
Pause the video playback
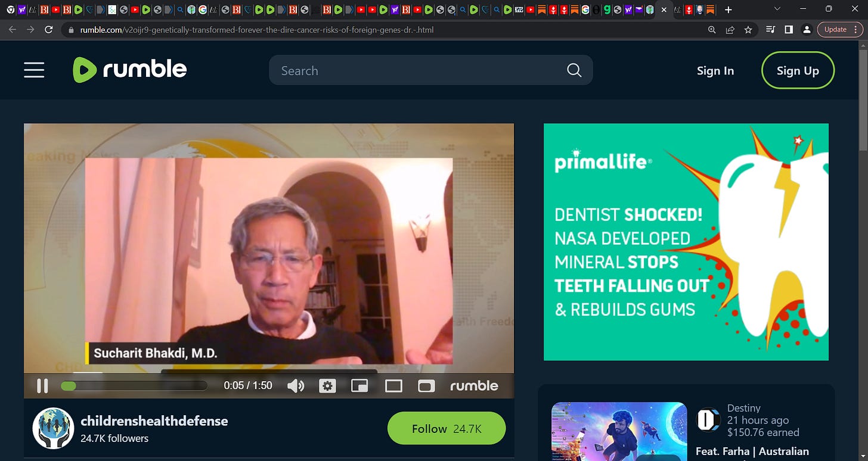pos(42,386)
